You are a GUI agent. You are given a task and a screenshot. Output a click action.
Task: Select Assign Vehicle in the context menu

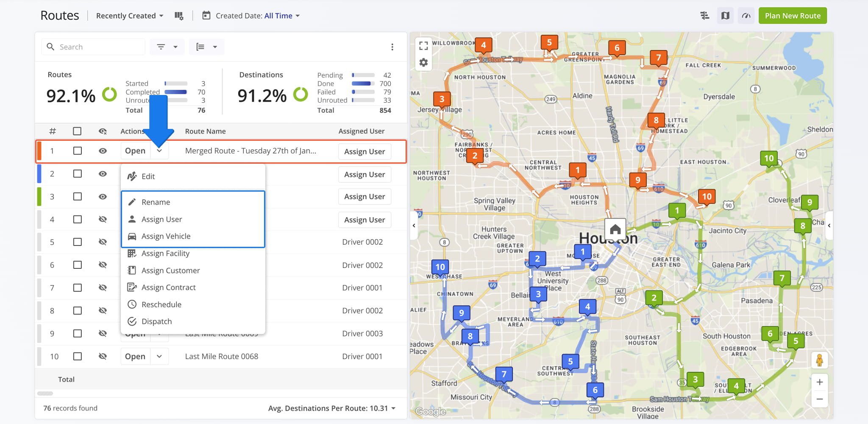point(165,236)
